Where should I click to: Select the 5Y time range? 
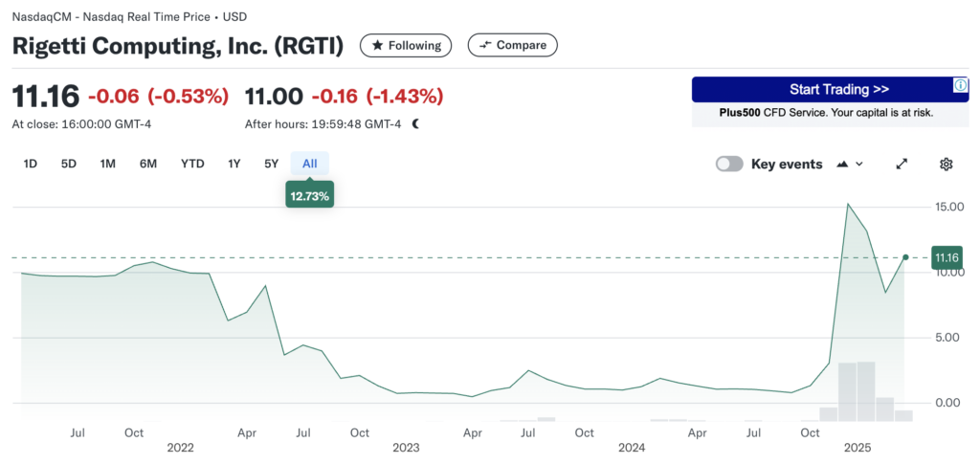(x=272, y=164)
